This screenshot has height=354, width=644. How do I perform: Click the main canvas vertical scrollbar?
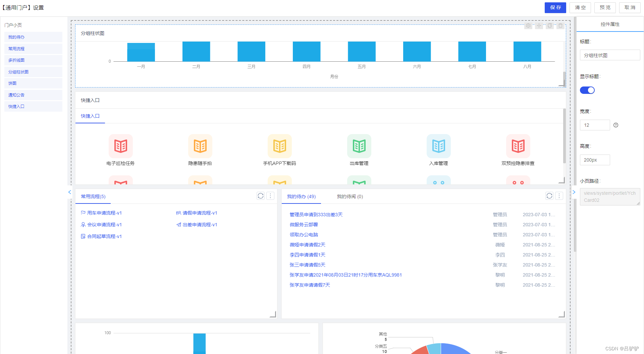[575, 134]
